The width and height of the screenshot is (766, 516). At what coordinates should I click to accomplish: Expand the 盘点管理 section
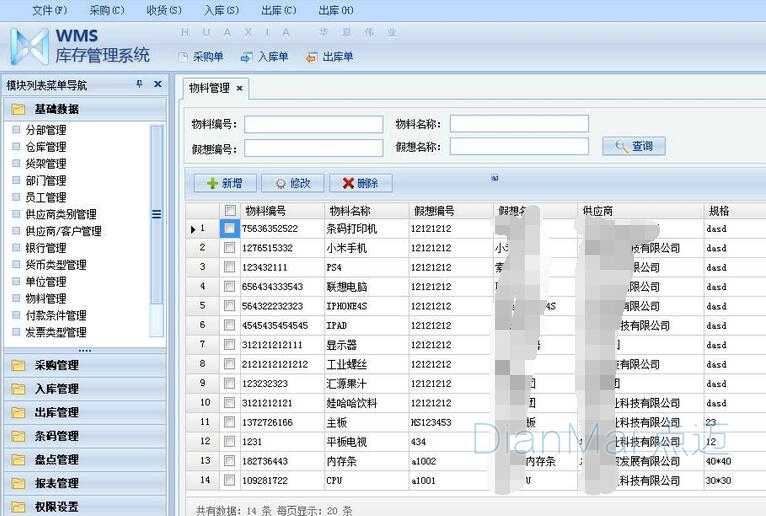click(85, 459)
